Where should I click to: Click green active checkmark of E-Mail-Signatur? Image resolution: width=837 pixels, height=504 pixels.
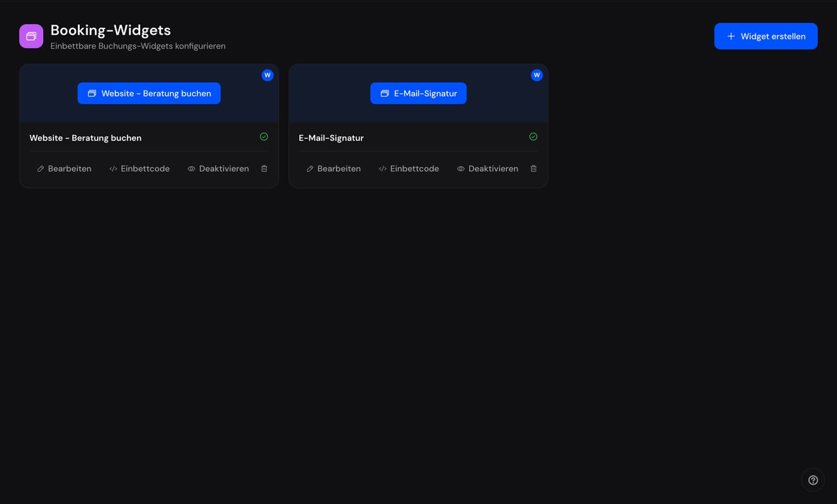tap(533, 137)
